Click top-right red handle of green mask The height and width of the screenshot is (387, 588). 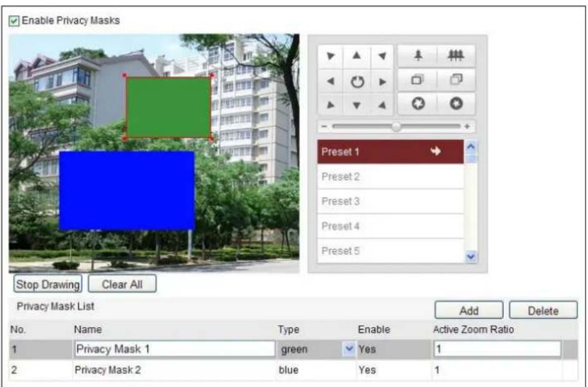pos(212,76)
